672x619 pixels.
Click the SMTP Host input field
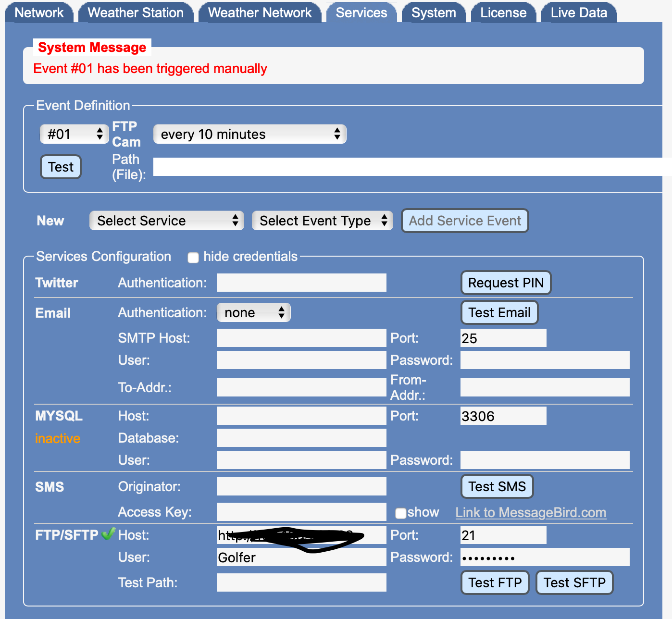(x=301, y=338)
